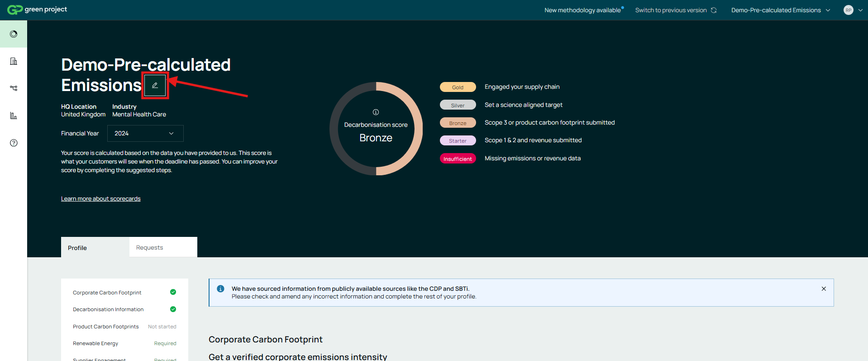The height and width of the screenshot is (361, 868).
Task: Click the RP user avatar
Action: [x=848, y=10]
